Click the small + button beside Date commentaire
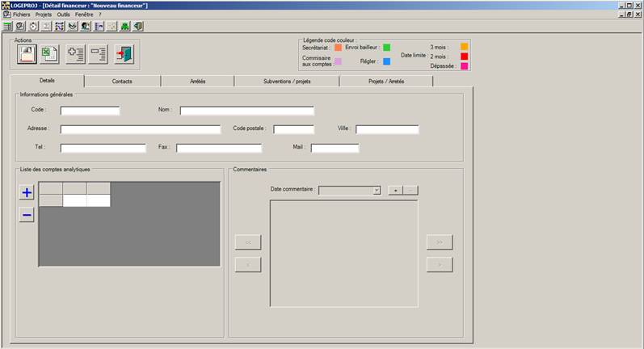This screenshot has width=644, height=349. [395, 190]
